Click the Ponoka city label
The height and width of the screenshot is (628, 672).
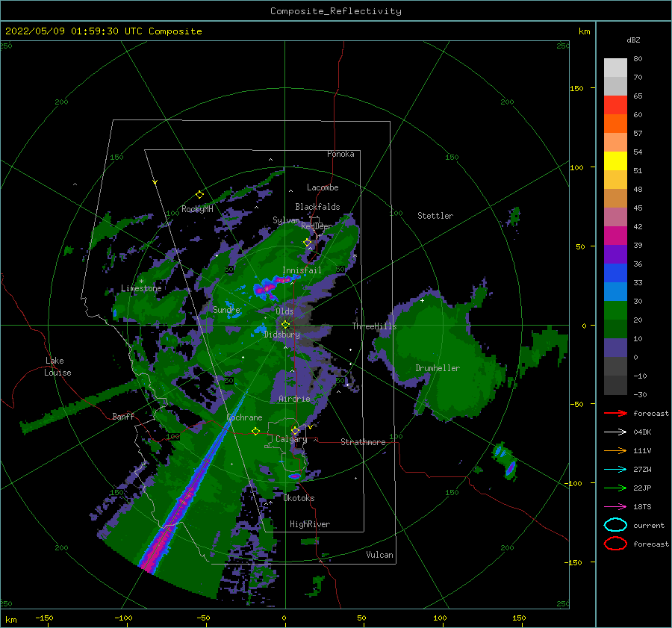(x=340, y=154)
